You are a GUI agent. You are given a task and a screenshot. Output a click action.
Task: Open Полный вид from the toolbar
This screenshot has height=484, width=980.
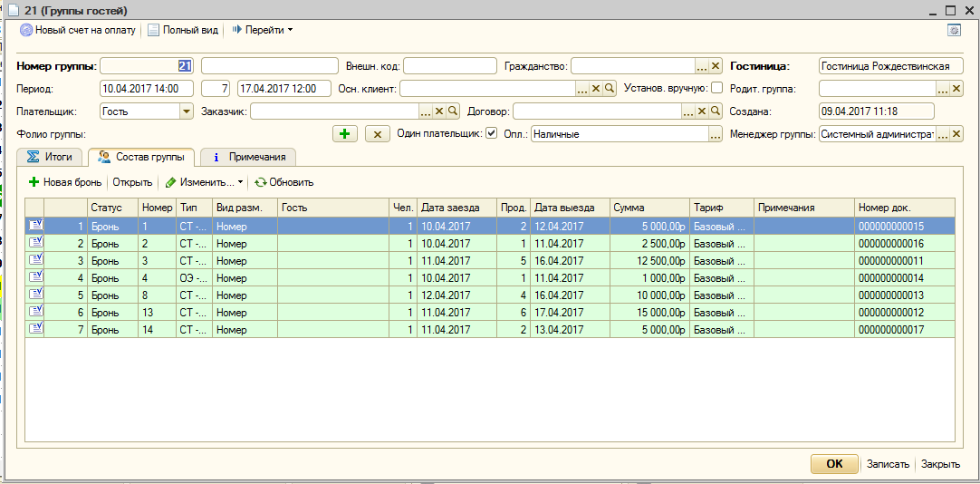182,29
